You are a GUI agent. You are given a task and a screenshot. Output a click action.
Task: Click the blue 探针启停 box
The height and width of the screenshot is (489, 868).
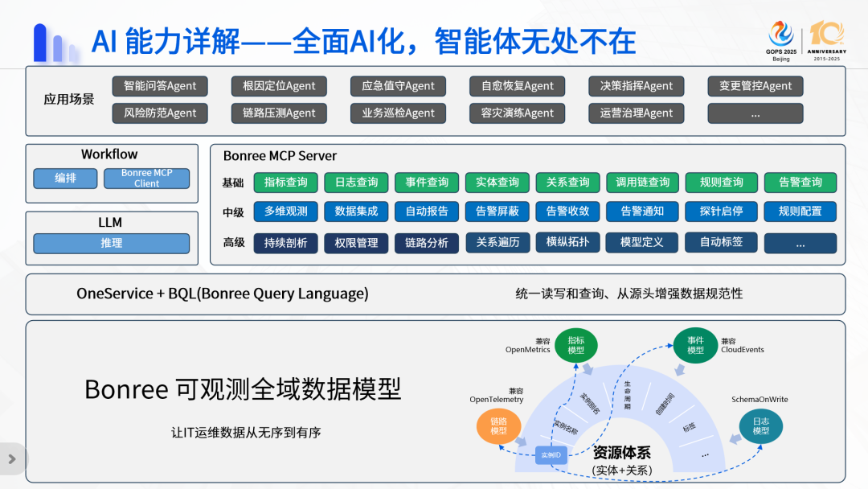[721, 211]
